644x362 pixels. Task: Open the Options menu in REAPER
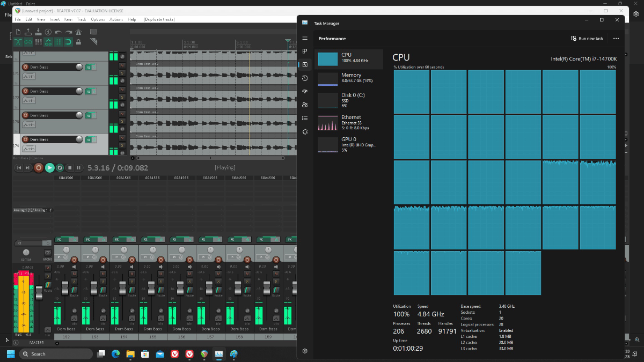point(98,18)
